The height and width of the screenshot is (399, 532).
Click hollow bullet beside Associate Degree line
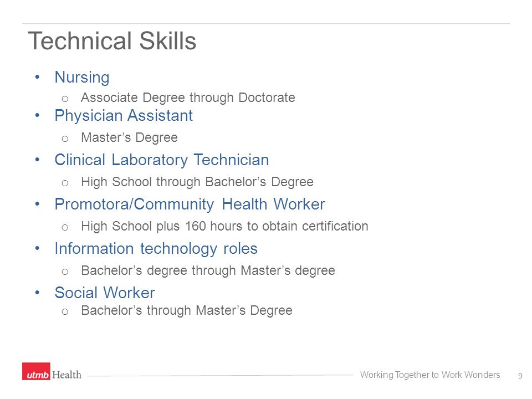65,99
